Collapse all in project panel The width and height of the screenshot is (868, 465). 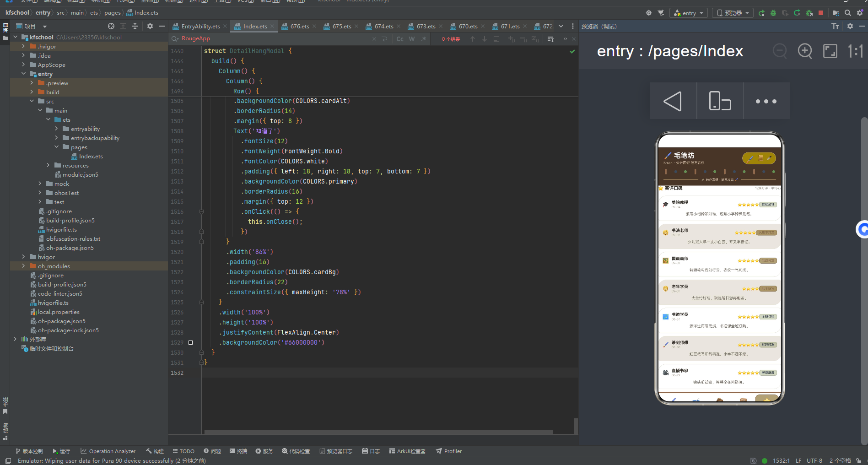point(135,26)
